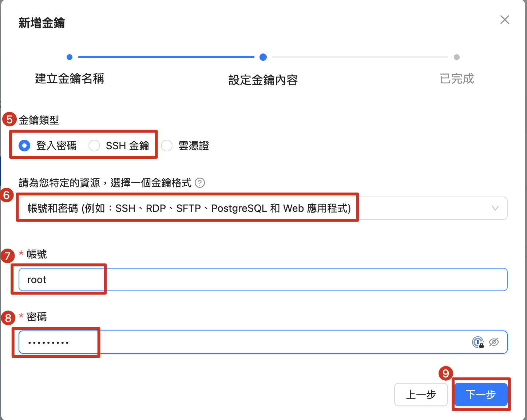
Task: Close the 新增金鑰 dialog with X
Action: click(504, 20)
